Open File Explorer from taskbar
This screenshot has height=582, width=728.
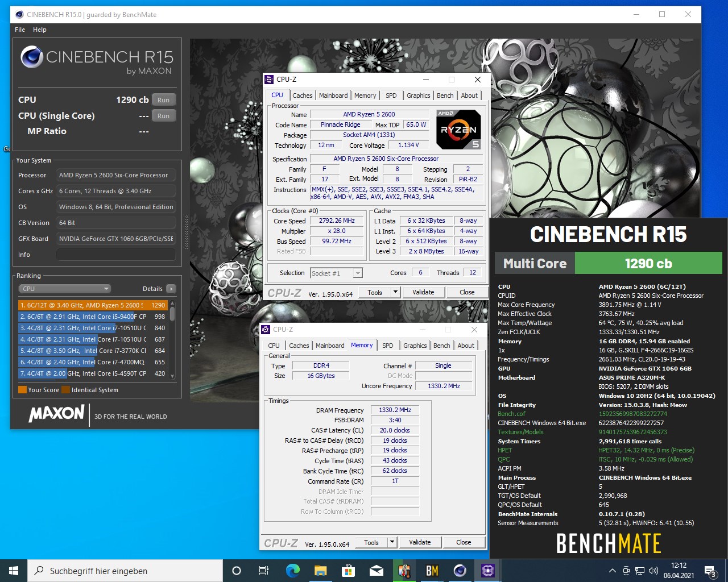click(x=320, y=571)
